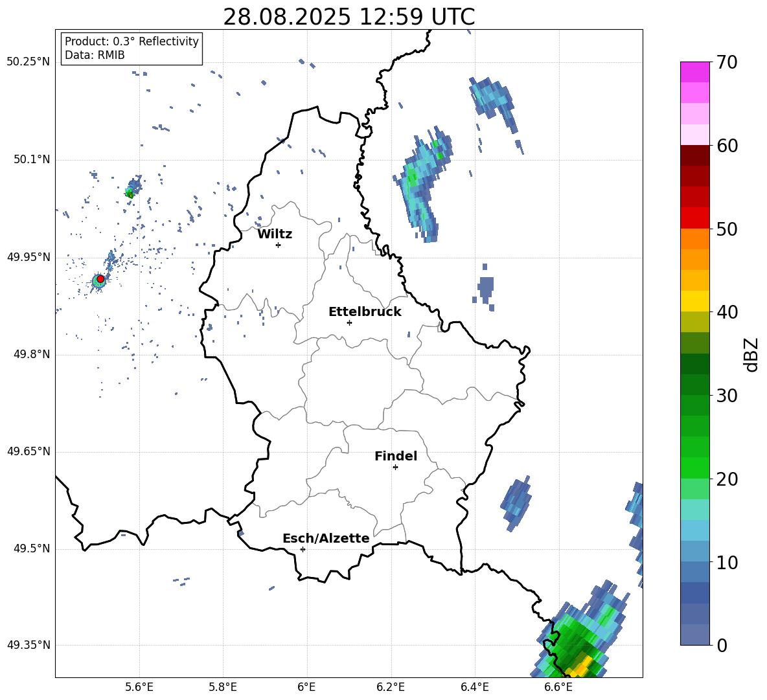Click the 5.6°E longitude label
The image size is (767, 700).
click(x=139, y=687)
